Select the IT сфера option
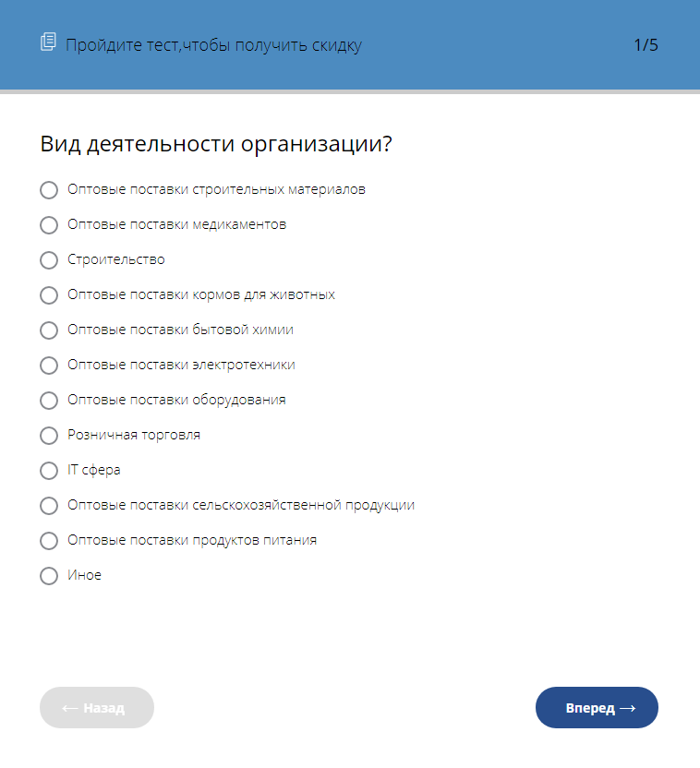 [48, 471]
